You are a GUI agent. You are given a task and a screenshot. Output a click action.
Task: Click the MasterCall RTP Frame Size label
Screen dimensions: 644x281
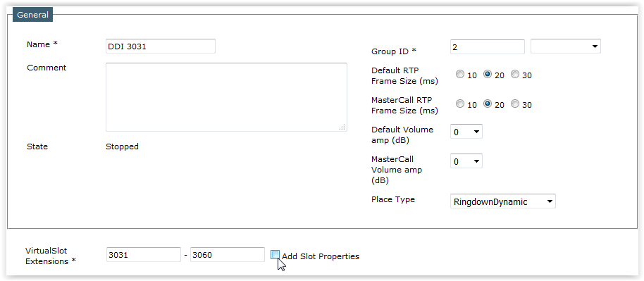(404, 105)
